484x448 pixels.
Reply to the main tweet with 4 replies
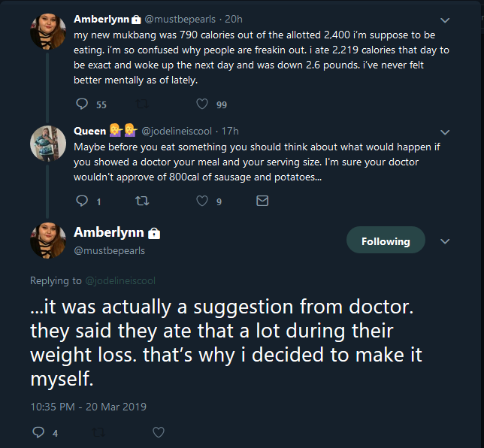click(38, 432)
